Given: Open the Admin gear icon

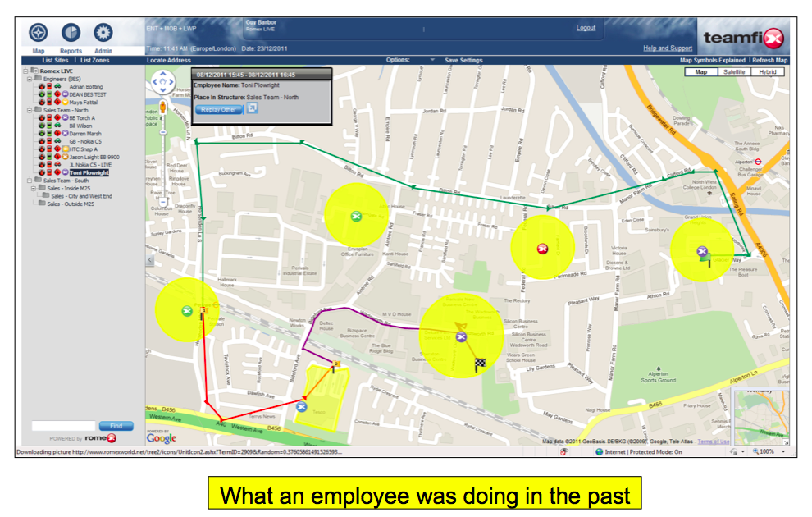Looking at the screenshot, I should pyautogui.click(x=103, y=33).
